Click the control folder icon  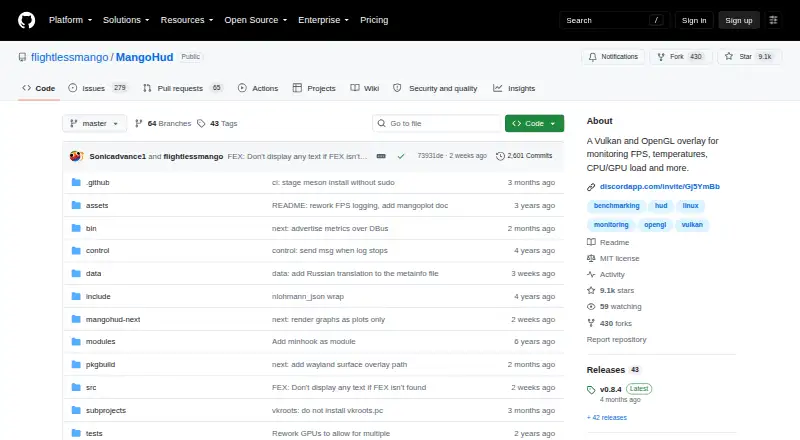coord(76,251)
